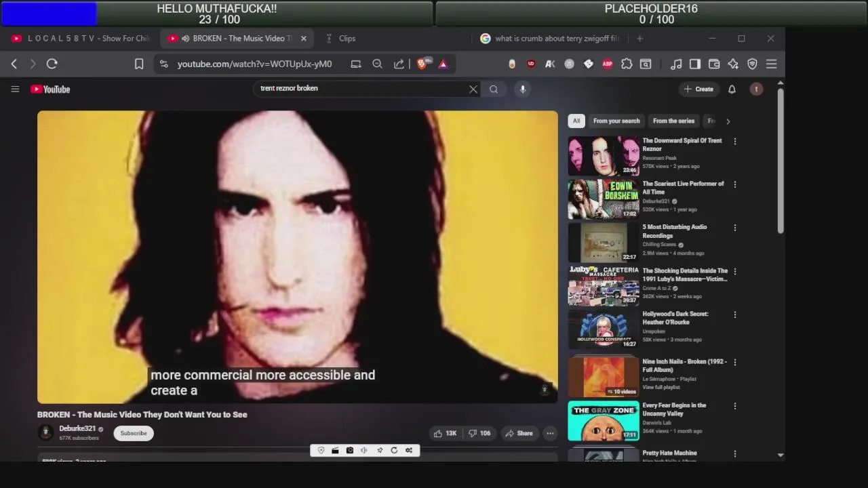868x488 pixels.
Task: Dislike the video with thumbs down 106
Action: [479, 433]
